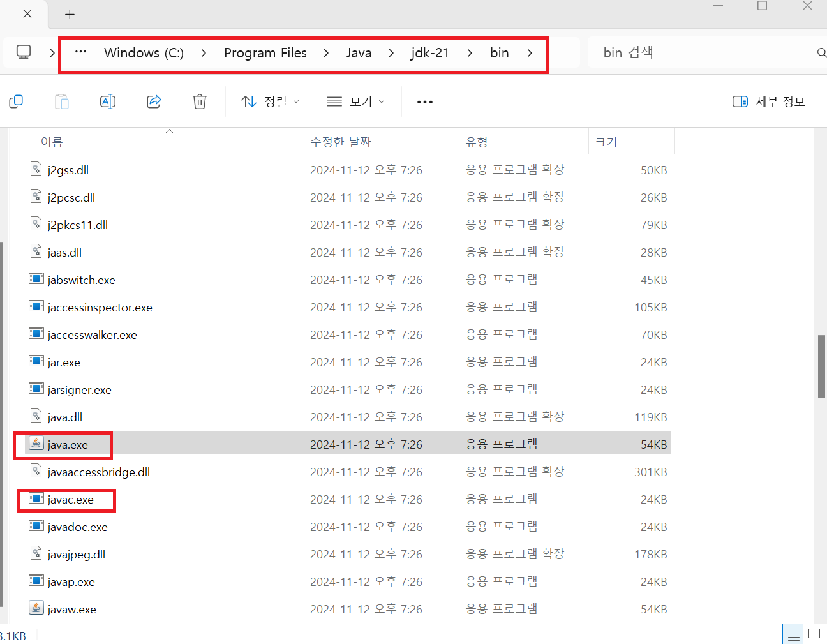
Task: Expand chevron after Java breadcrumb
Action: coord(391,52)
